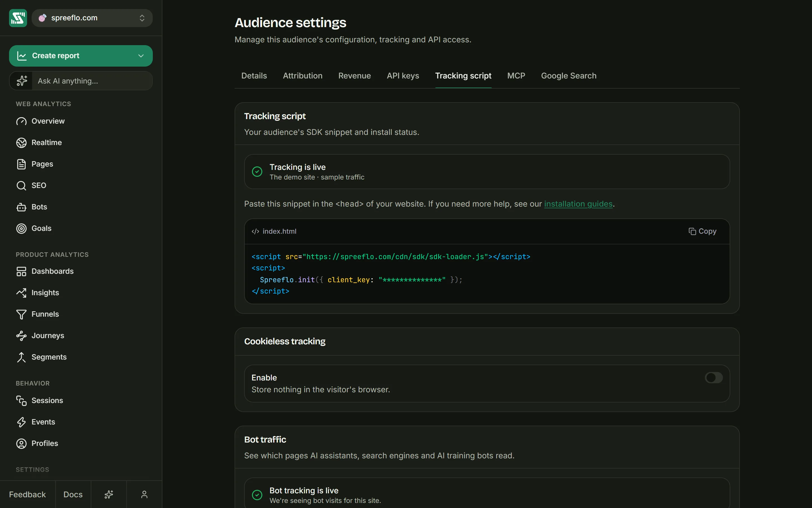Switch to the Revenue tab
Image resolution: width=812 pixels, height=508 pixels.
[x=354, y=76]
